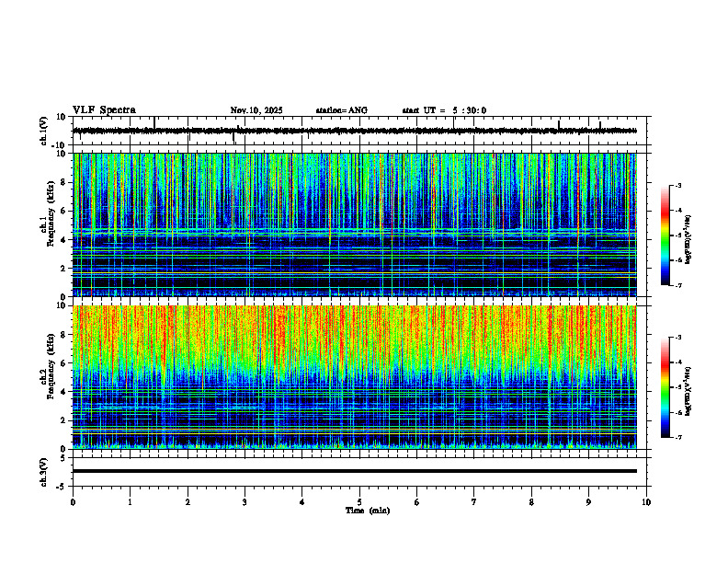Click the 'ch.3(V)' axis label
The width and height of the screenshot is (728, 563).
44,472
